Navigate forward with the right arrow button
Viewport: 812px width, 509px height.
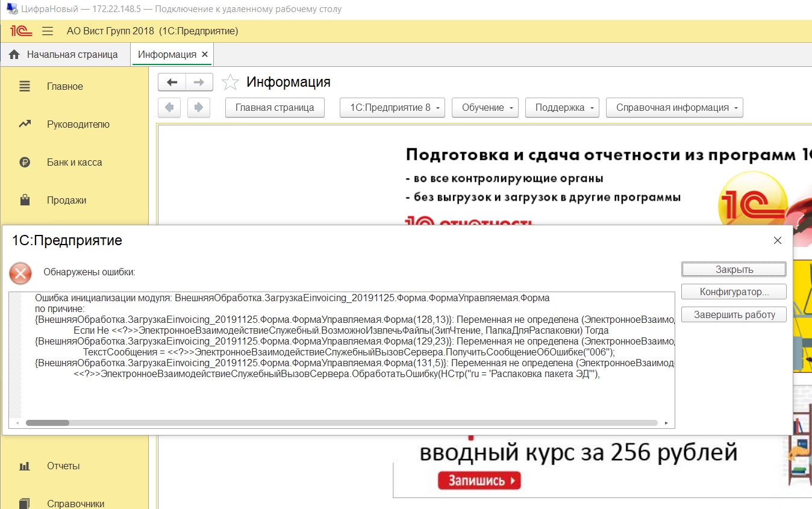pyautogui.click(x=199, y=83)
